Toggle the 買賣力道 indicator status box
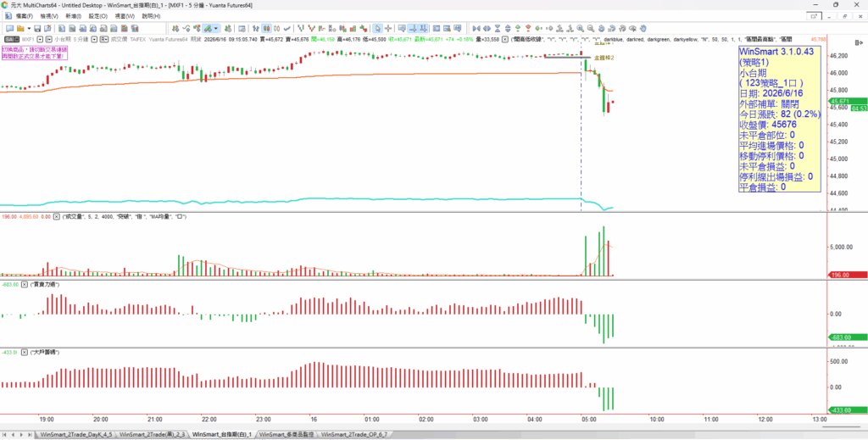 pos(25,284)
